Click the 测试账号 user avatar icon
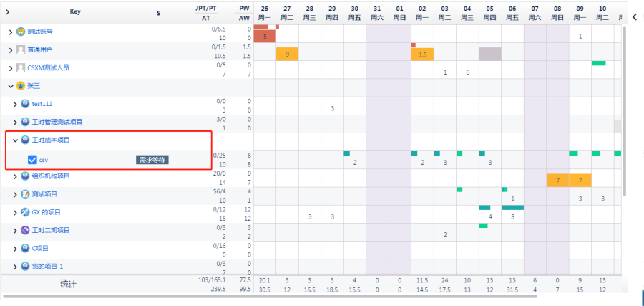The image size is (644, 306). click(x=21, y=32)
